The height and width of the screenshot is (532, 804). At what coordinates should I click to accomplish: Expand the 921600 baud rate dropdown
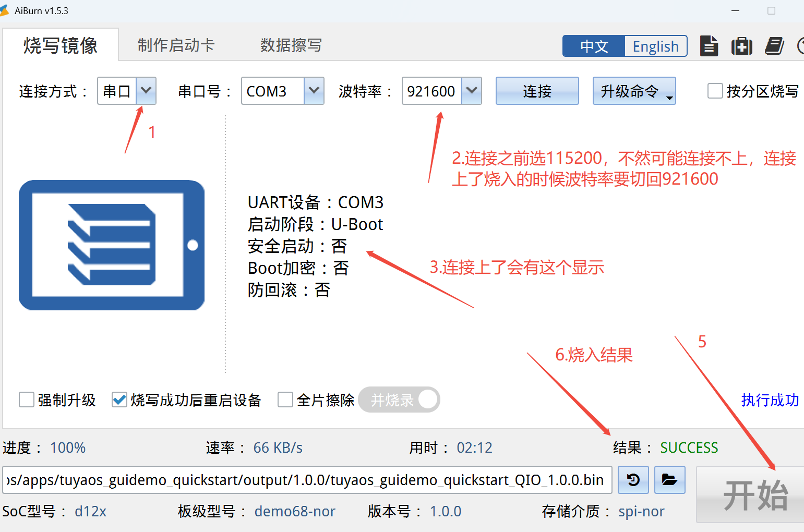[x=471, y=91]
